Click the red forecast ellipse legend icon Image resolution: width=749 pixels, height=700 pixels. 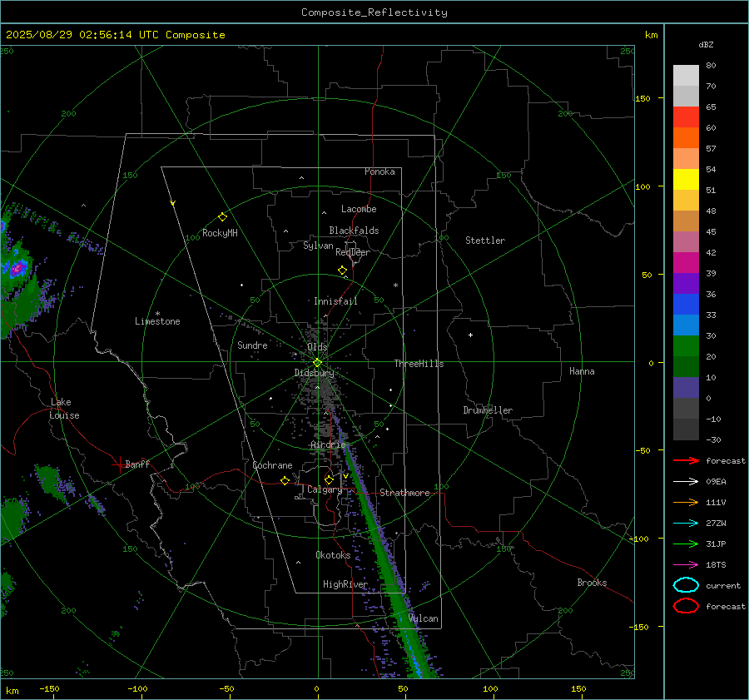[686, 606]
